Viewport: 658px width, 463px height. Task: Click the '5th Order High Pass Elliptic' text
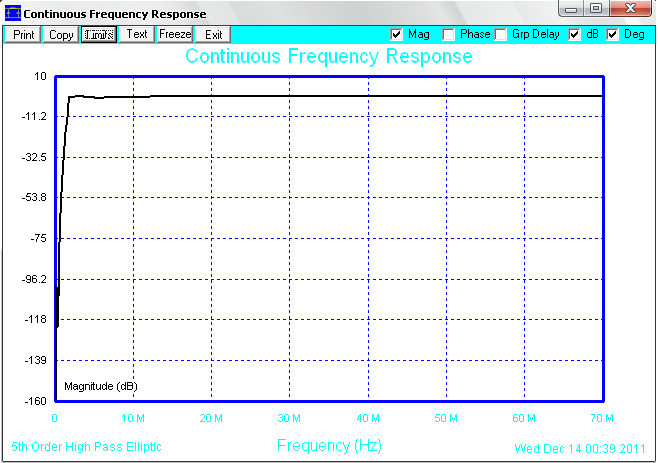(86, 447)
